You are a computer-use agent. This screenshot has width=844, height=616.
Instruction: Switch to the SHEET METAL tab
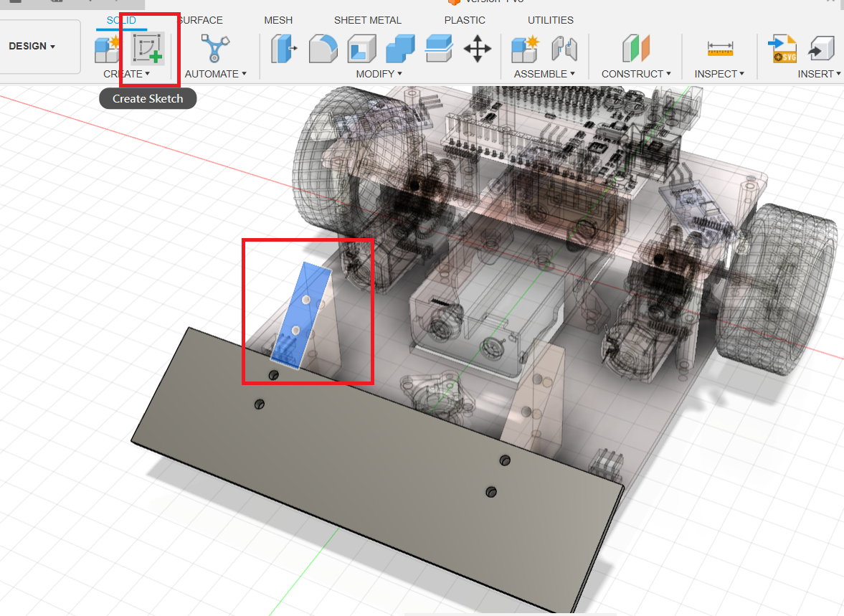(x=367, y=20)
